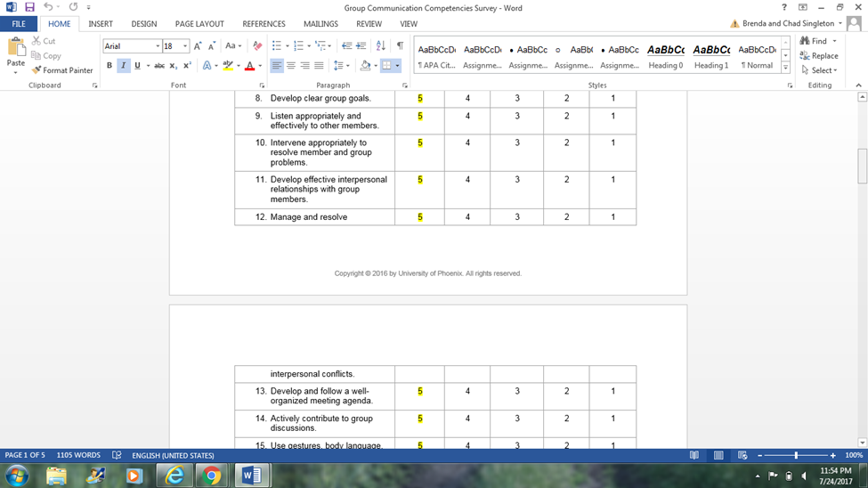868x488 pixels.
Task: Click the Sort icon in Paragraph group
Action: coord(381,46)
